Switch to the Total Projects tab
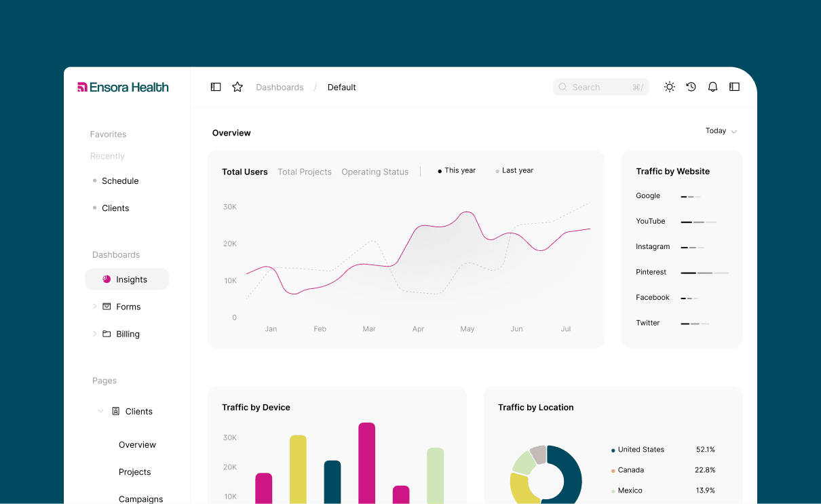 pos(305,172)
